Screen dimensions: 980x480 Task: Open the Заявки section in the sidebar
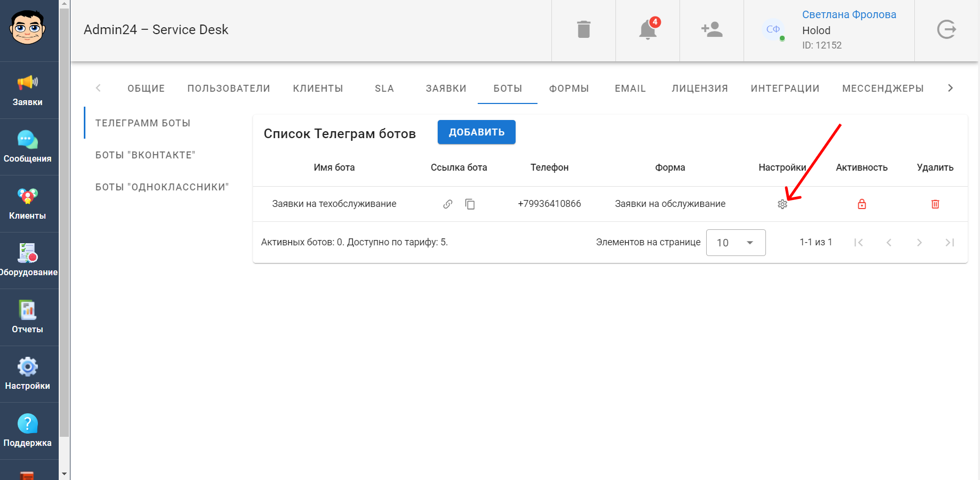[x=28, y=90]
